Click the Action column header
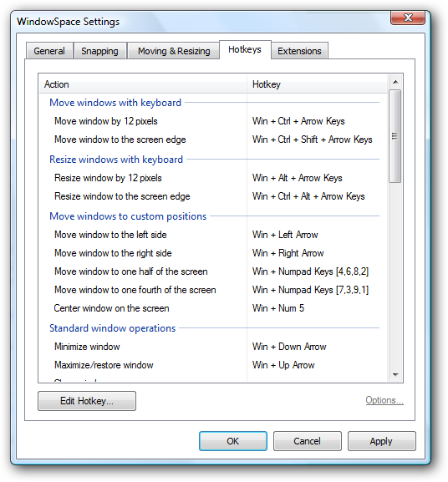The height and width of the screenshot is (482, 448). 143,84
